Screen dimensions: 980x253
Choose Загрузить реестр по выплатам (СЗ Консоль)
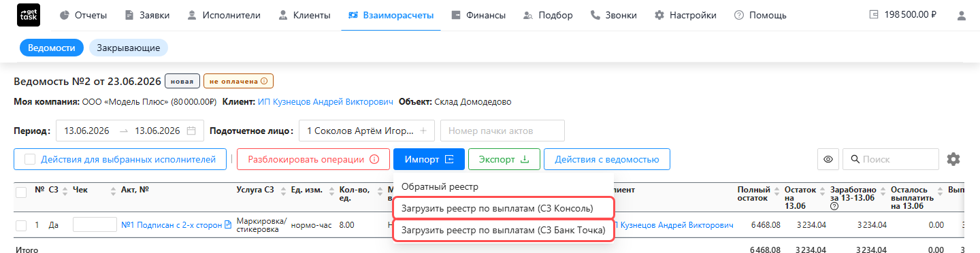(504, 208)
